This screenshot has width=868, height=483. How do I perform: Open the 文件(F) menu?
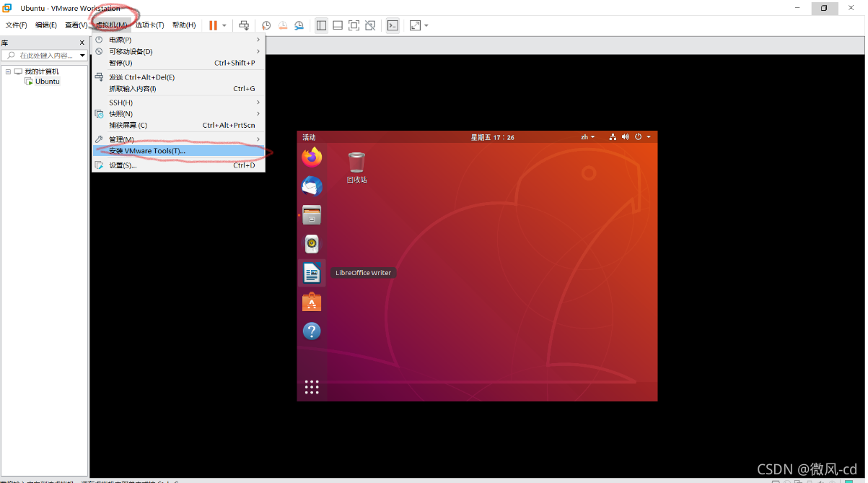(x=17, y=25)
